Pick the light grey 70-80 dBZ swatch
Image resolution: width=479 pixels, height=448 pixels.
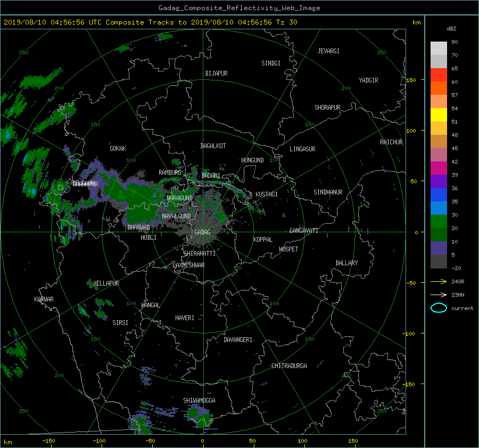[439, 48]
